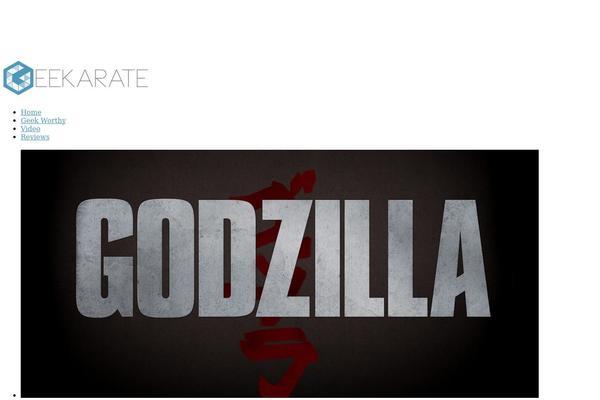
Task: Open the Godzilla featured banner image
Action: [280, 274]
